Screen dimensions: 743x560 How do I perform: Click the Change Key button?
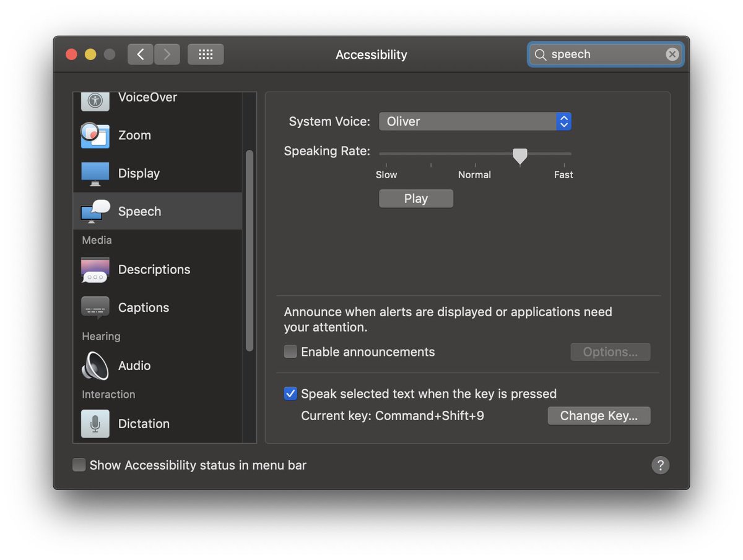coord(599,416)
